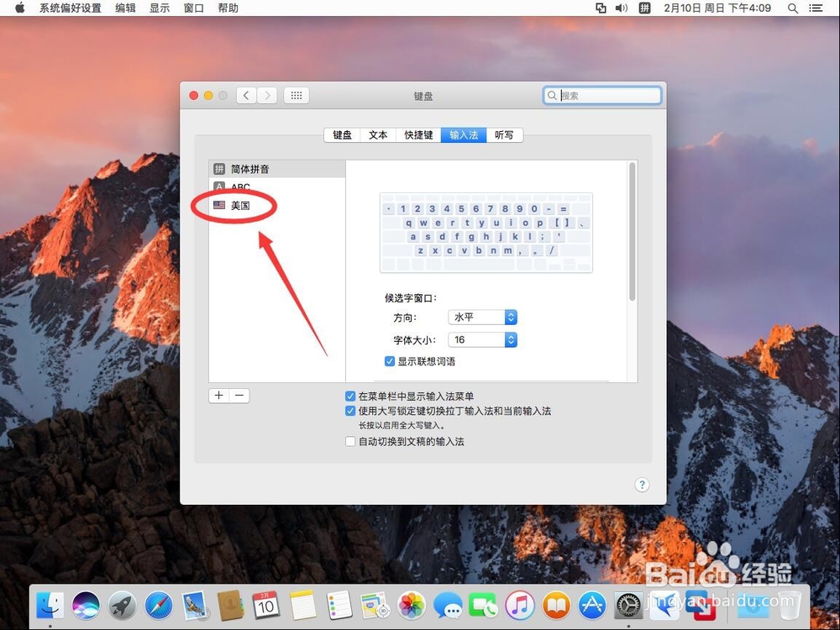Disable 在菜单栏中显示输入法菜单
This screenshot has height=630, width=840.
[x=349, y=396]
